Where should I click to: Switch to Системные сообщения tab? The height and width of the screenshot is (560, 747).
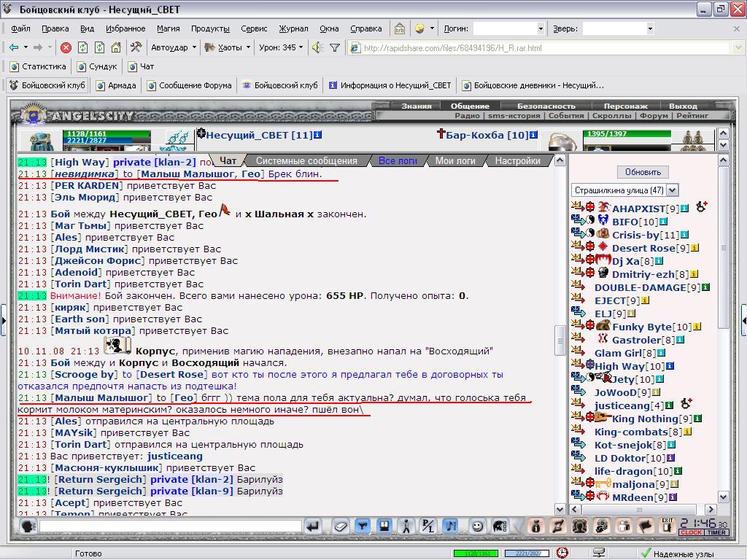(306, 161)
